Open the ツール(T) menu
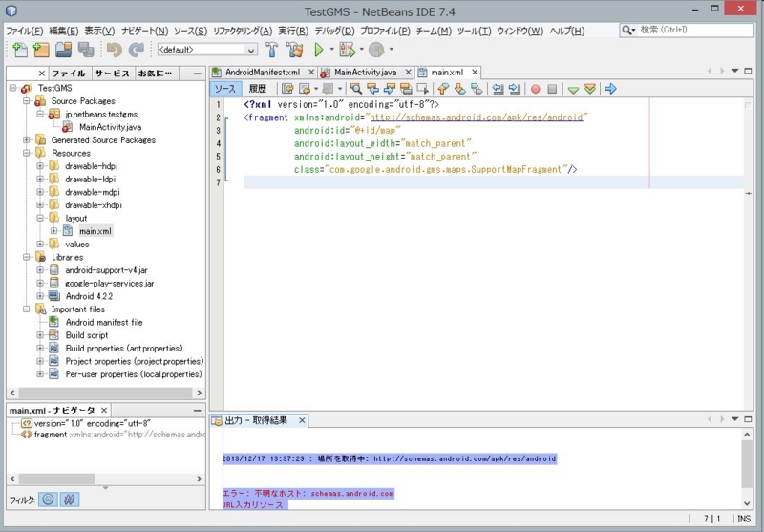 pos(474,32)
